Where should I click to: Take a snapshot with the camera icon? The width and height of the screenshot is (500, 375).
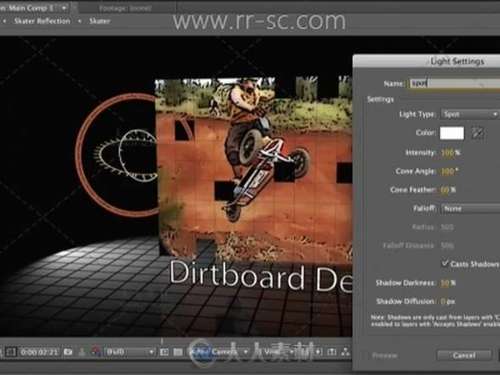[68, 352]
